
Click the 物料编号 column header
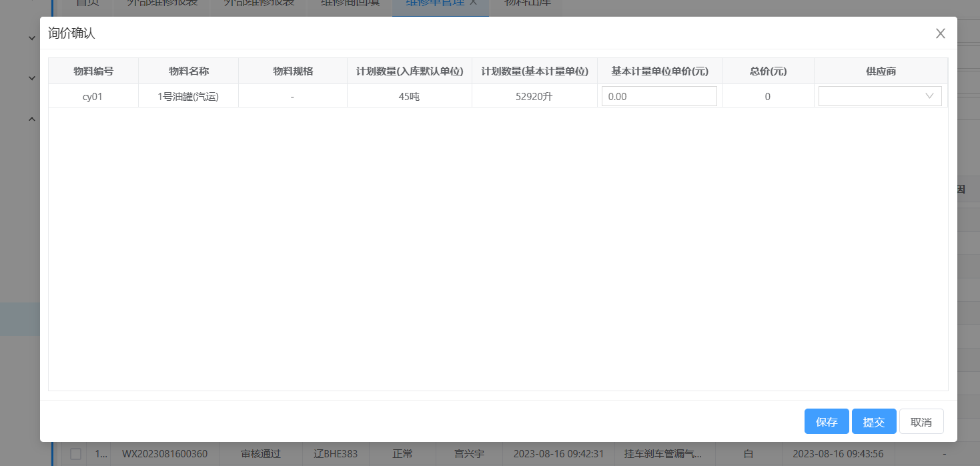coord(93,71)
